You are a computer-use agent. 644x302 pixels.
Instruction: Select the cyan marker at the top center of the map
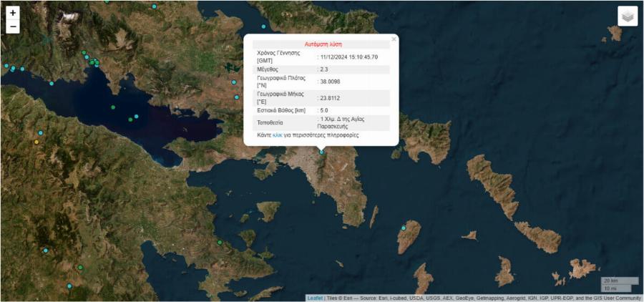click(264, 26)
